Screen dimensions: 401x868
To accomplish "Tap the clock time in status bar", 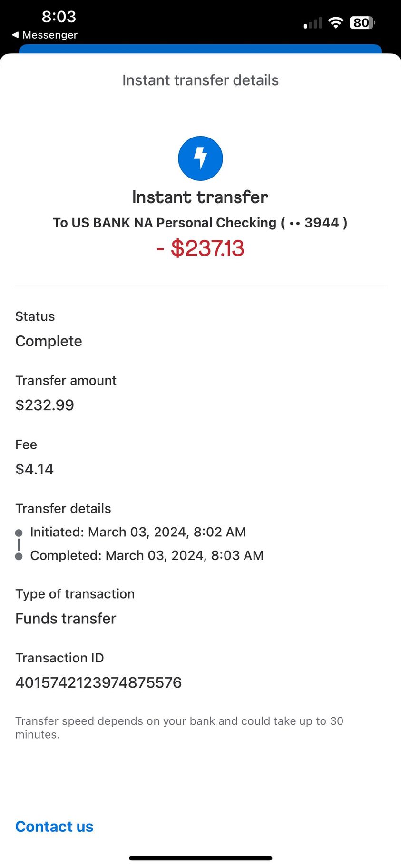I will click(59, 17).
